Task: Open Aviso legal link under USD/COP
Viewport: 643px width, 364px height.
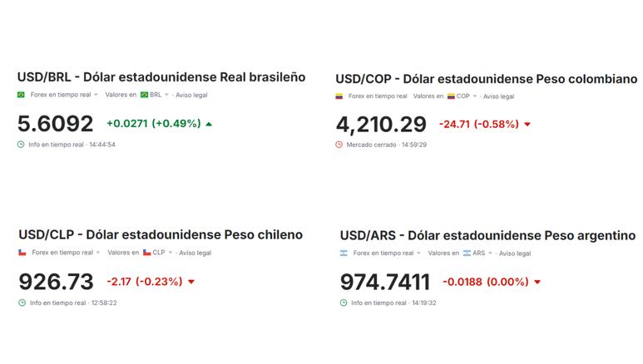Action: click(x=498, y=96)
